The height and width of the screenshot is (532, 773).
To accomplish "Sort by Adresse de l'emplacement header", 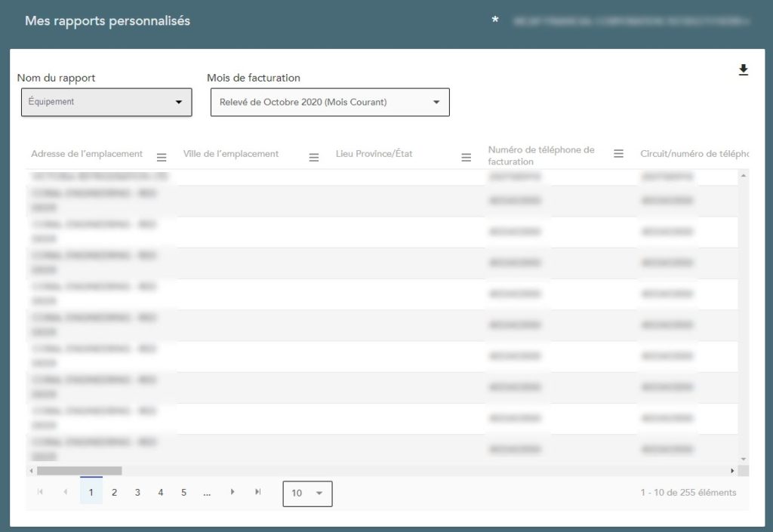I will 87,154.
